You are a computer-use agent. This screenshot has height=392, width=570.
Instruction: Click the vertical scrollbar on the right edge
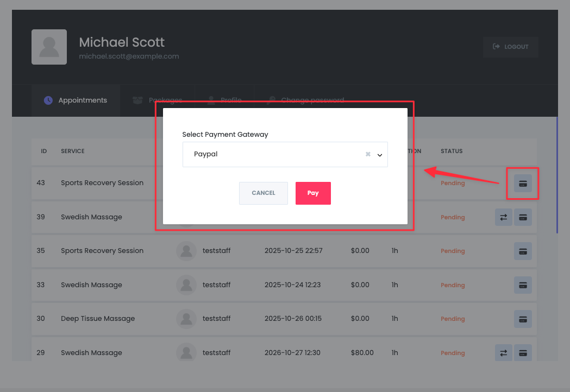(557, 175)
